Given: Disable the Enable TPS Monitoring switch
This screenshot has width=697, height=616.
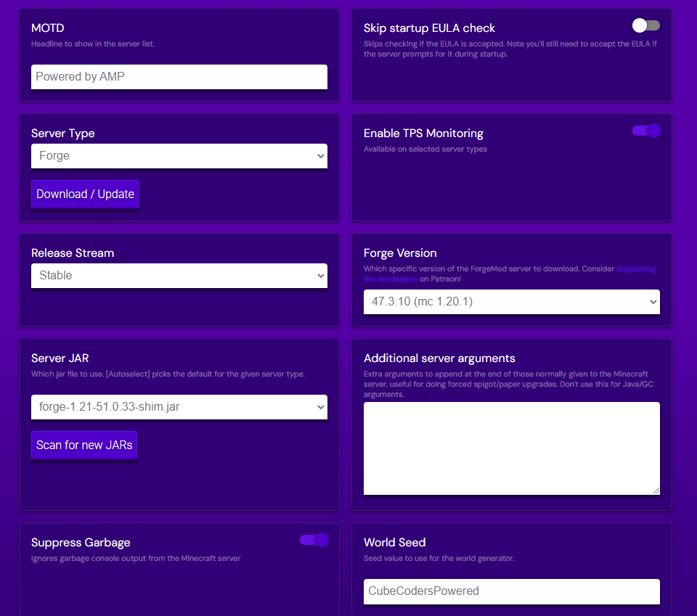Looking at the screenshot, I should tap(646, 131).
